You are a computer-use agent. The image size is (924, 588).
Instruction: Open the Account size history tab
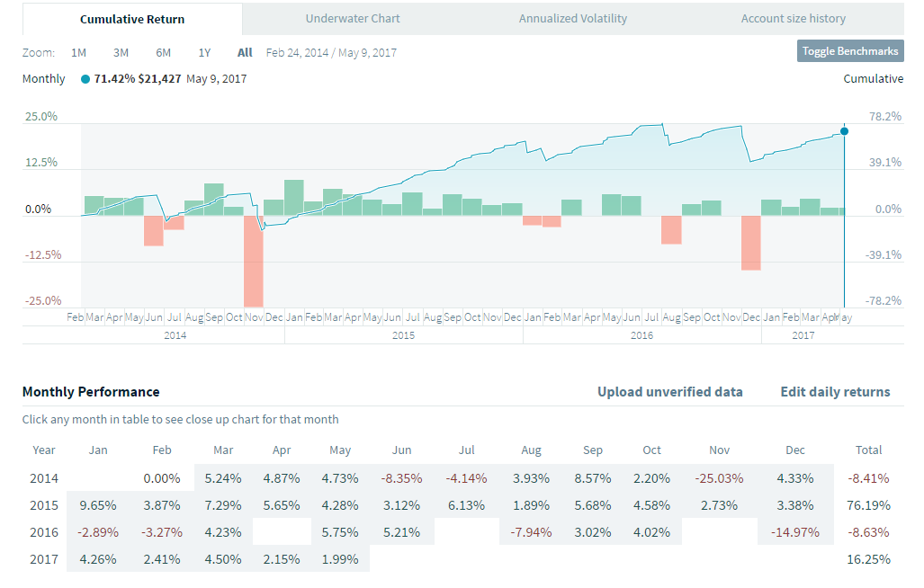793,18
